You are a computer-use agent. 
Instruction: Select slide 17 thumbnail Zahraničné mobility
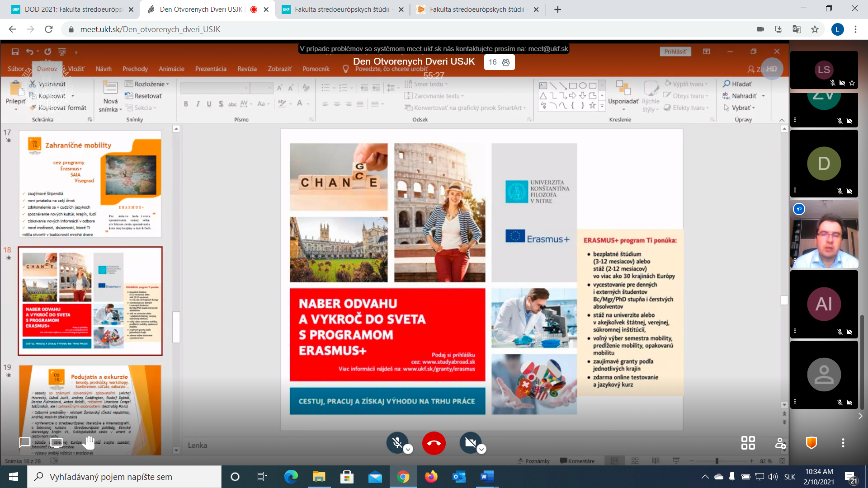point(90,184)
